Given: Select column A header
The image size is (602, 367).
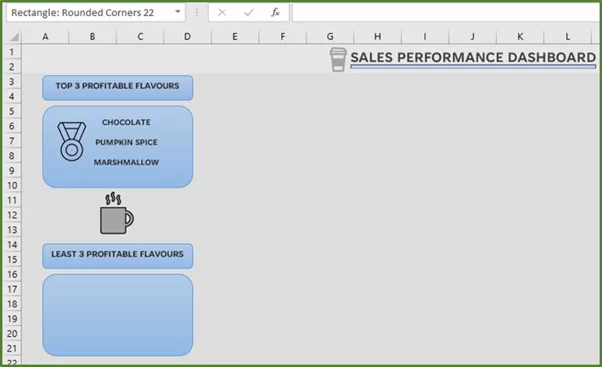Looking at the screenshot, I should coord(45,36).
